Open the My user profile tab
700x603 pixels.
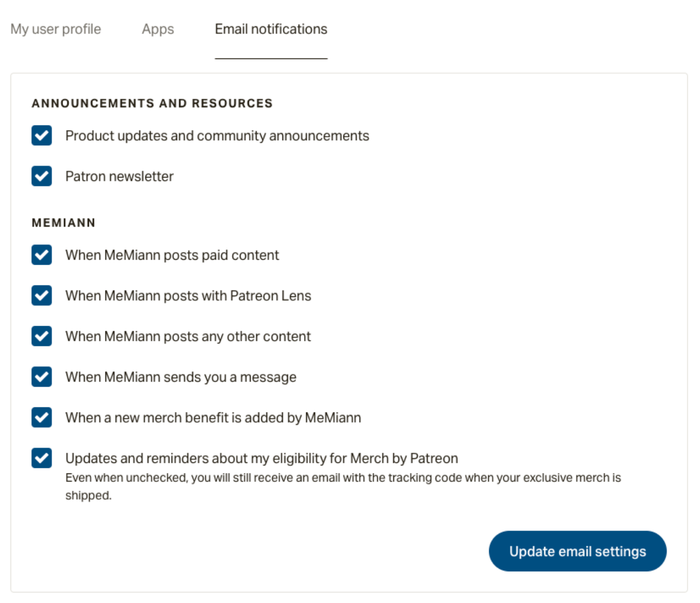coord(55,29)
